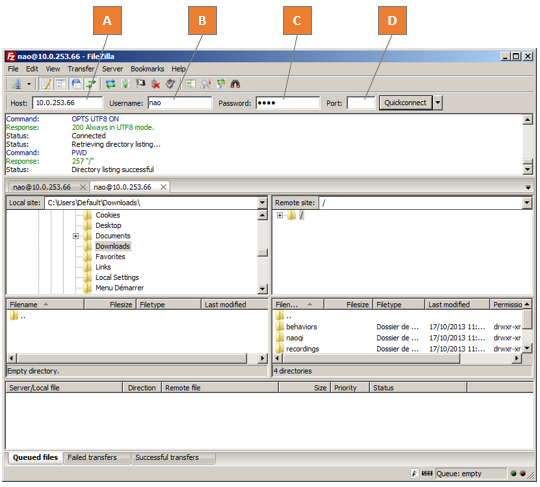
Task: Toggle the transfer queue display
Action: [x=91, y=84]
